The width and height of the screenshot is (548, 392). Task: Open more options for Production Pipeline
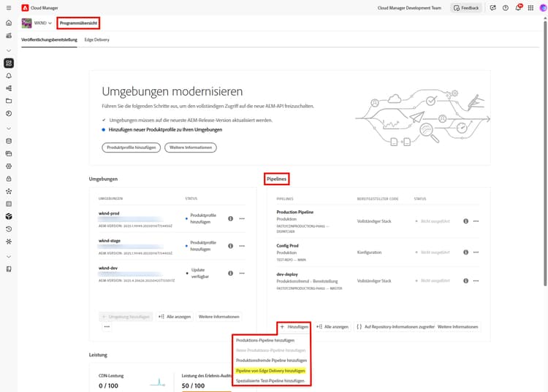pos(476,221)
